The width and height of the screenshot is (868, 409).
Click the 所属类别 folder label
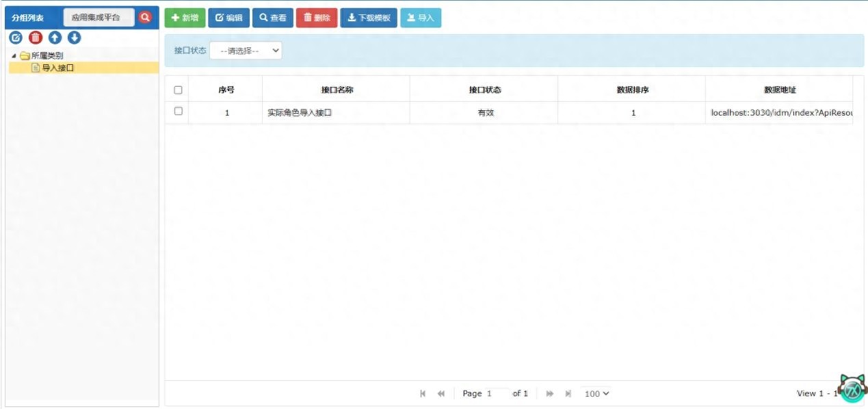point(47,55)
